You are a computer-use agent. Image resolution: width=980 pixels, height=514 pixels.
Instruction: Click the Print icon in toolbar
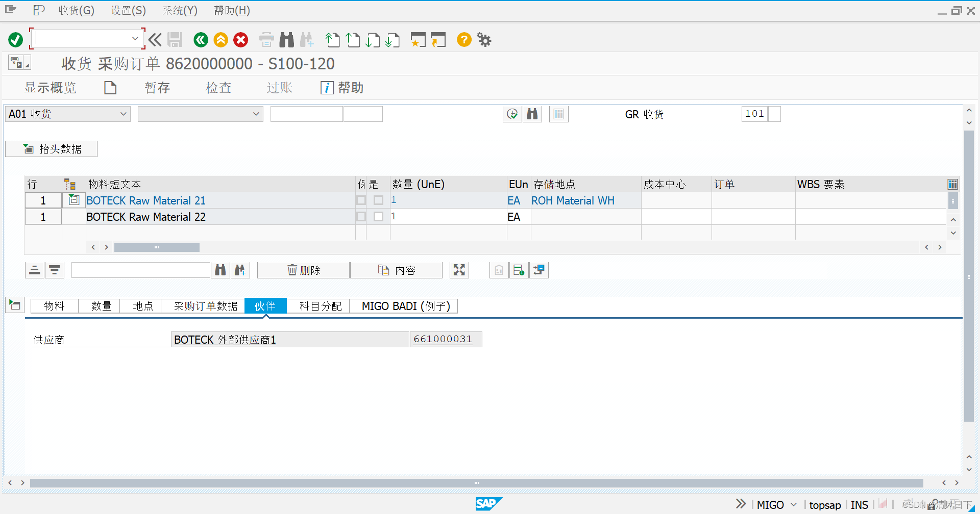pos(266,39)
